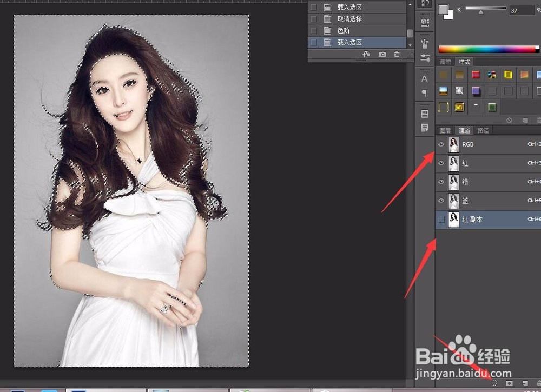Create new document from current history state
Screen dimensions: 541x392
[x=366, y=54]
